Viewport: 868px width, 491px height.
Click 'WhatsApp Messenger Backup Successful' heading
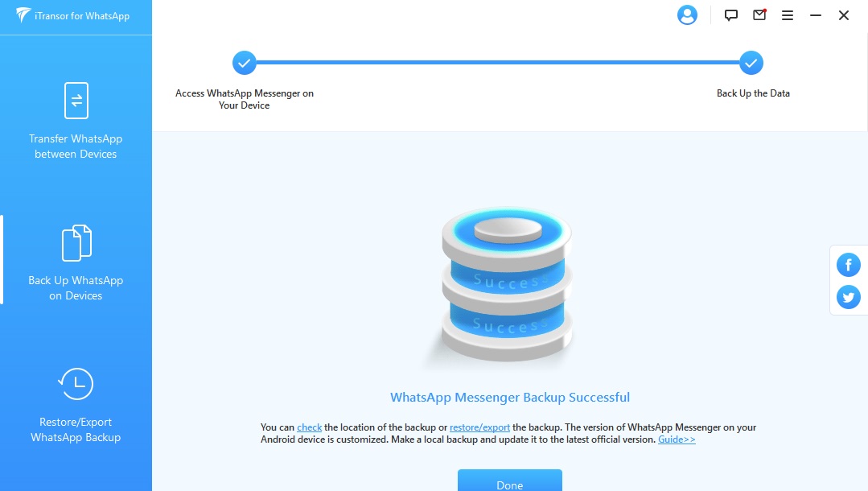click(x=510, y=398)
